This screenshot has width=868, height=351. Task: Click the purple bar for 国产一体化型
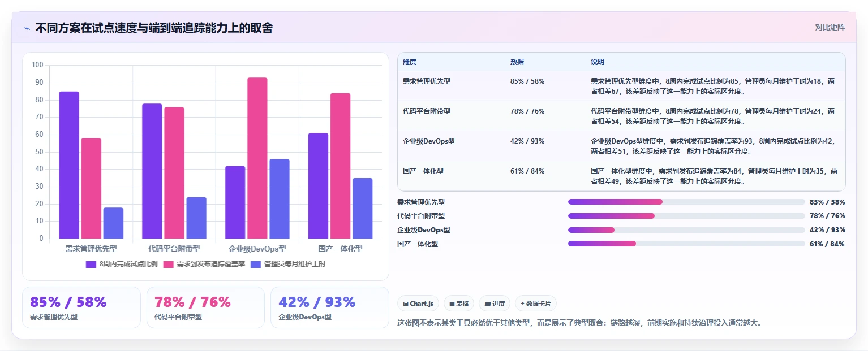pos(319,186)
